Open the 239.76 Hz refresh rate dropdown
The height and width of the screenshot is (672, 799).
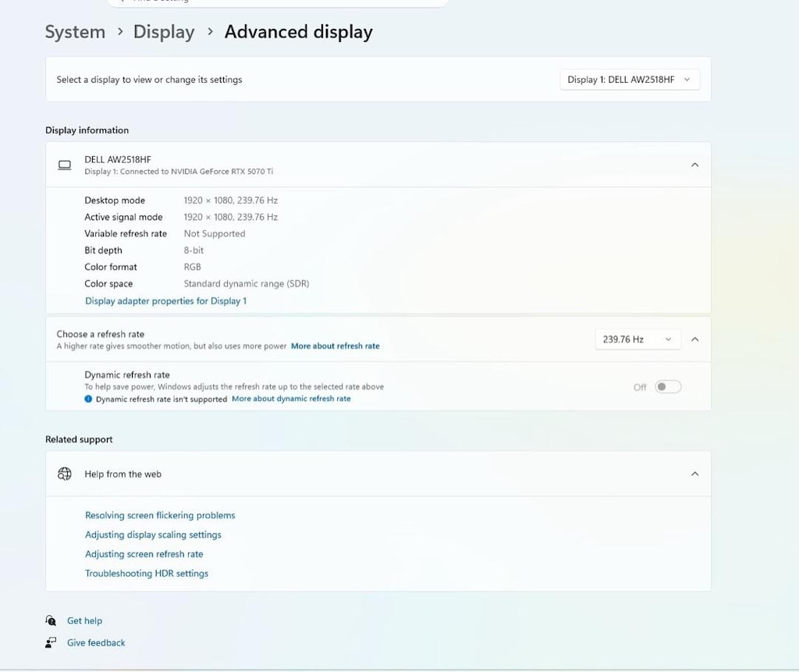click(637, 340)
